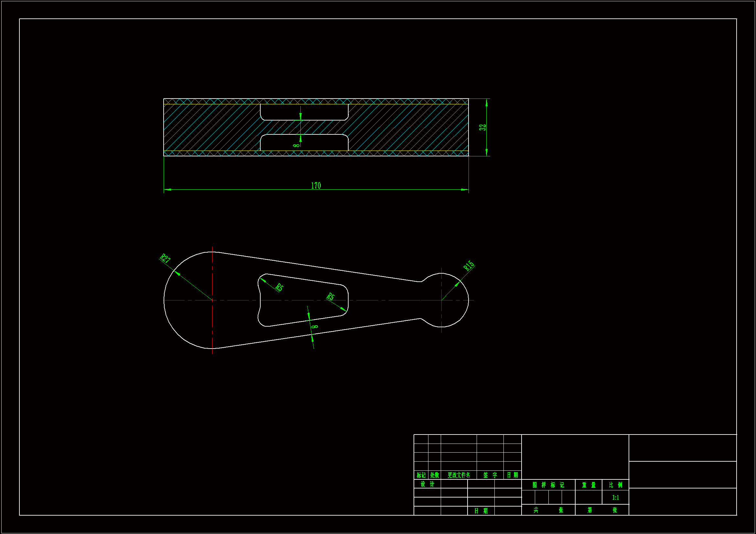Select the 图样标记 title block label

pyautogui.click(x=548, y=485)
